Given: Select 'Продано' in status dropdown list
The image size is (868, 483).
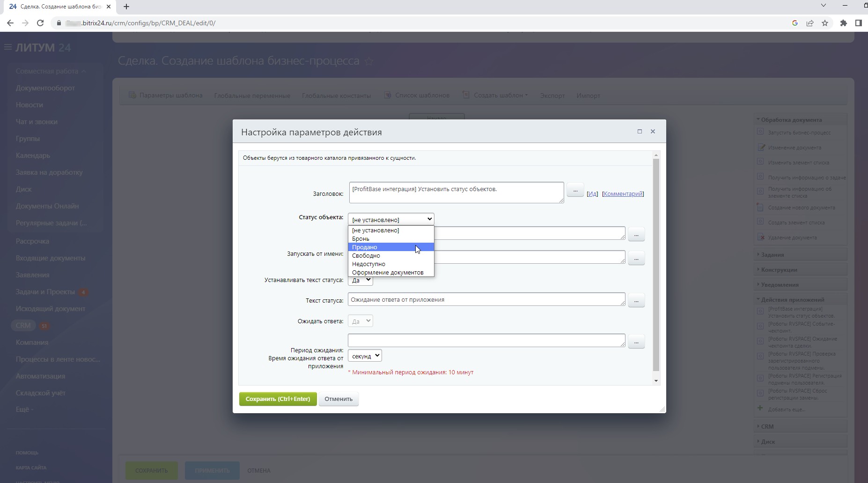Looking at the screenshot, I should point(365,247).
